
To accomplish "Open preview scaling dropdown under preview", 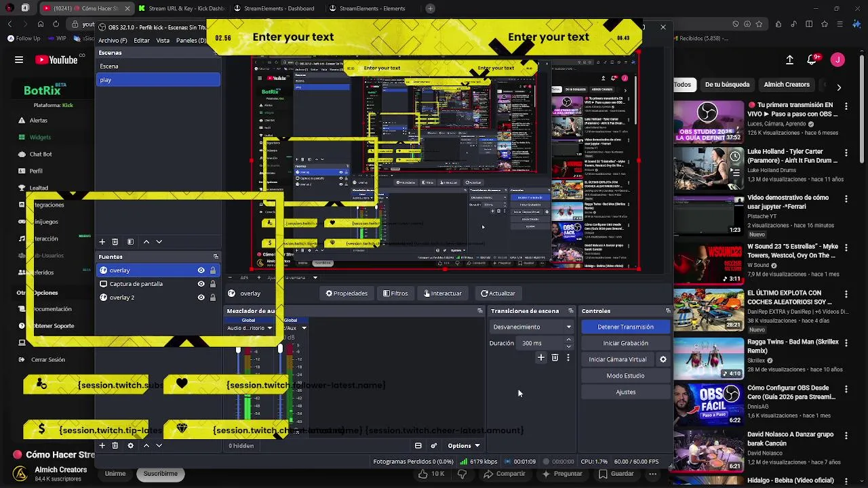I will 315,277.
